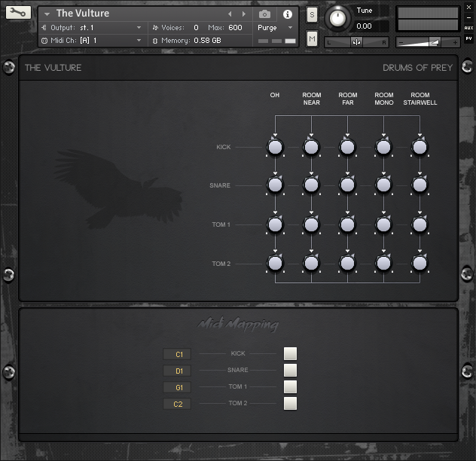Click the D1 note field for Snare
This screenshot has width=476, height=461.
pos(178,371)
